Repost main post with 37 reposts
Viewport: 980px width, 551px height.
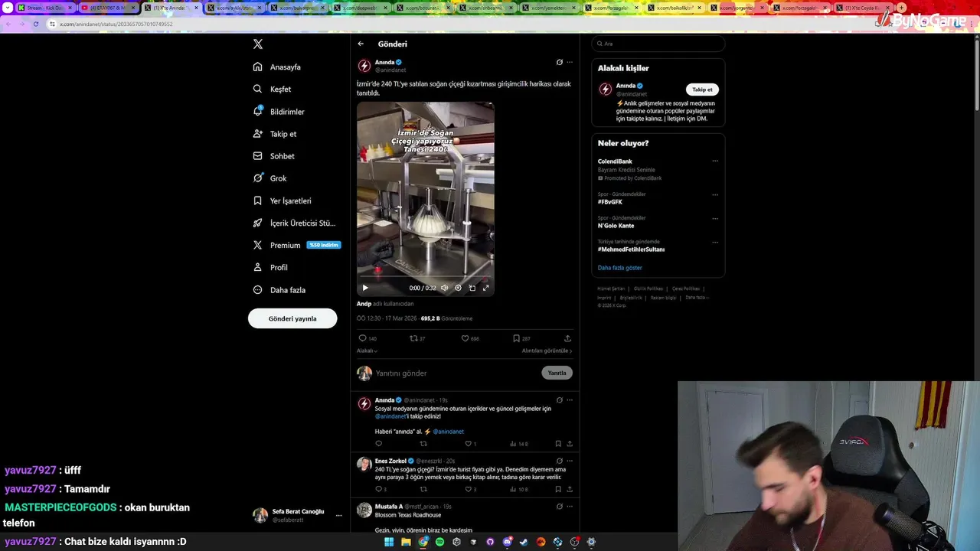[x=417, y=338]
